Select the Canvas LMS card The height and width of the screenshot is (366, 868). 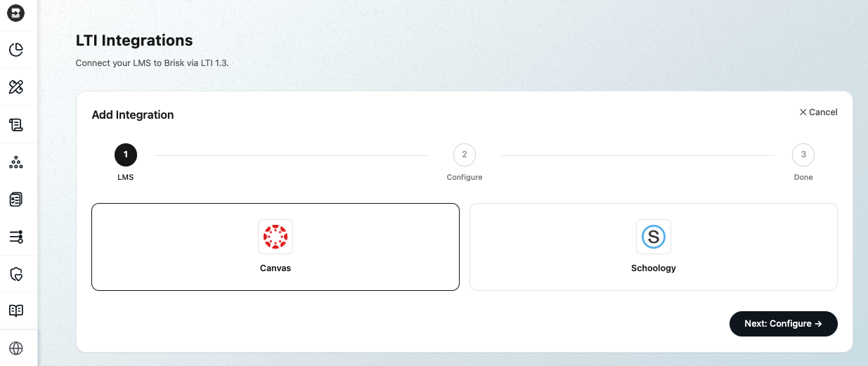click(x=276, y=247)
